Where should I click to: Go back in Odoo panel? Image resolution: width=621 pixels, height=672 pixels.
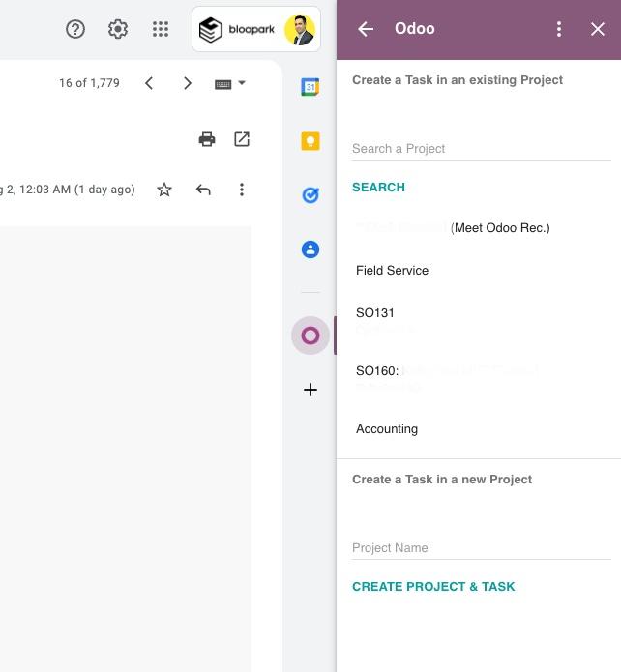coord(366,29)
